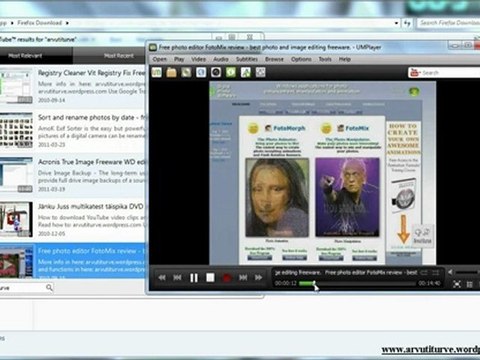Toggle shuffle mode beside the repeat icon
This screenshot has height=360, width=480.
[436, 273]
